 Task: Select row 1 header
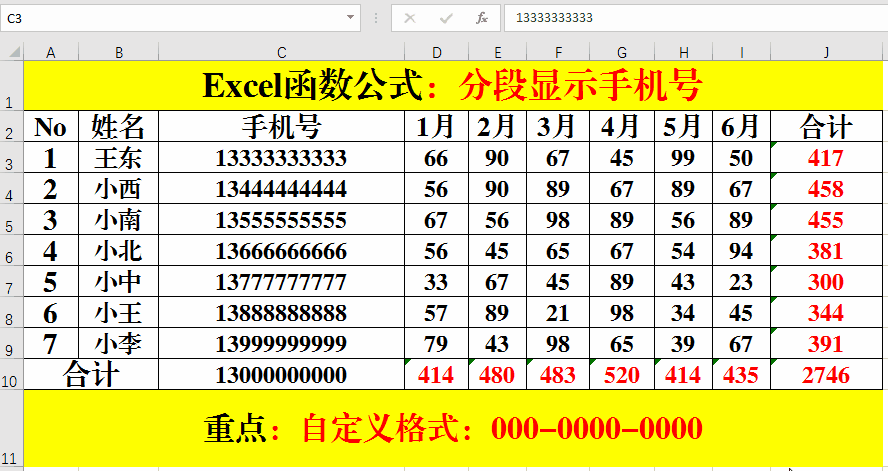pos(11,85)
